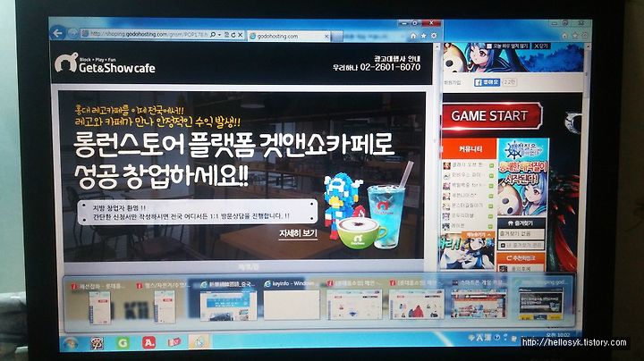Click the Refresh icon in address bar
Screen dimensions: 644x361
click(x=233, y=35)
